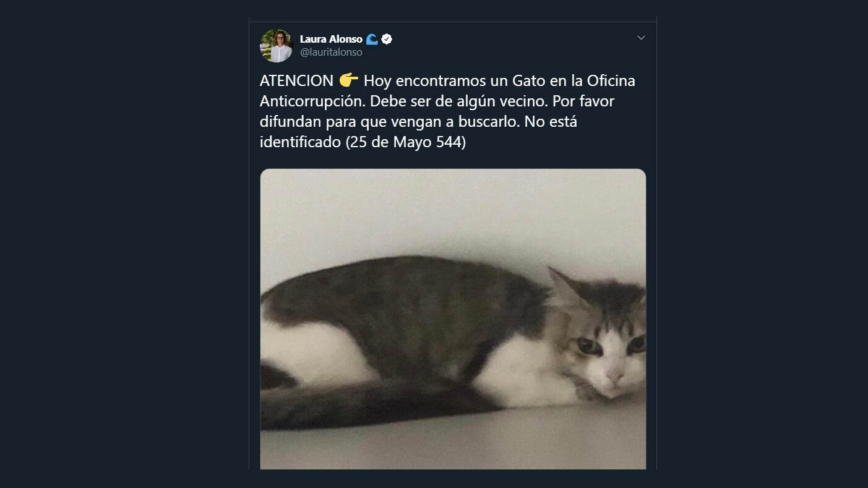Click the @lauritalonso handle link

pos(332,52)
